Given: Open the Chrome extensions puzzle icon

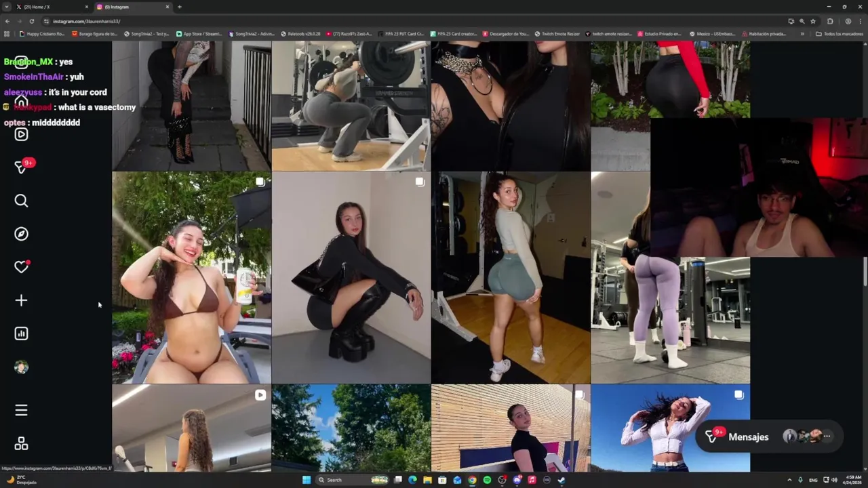Looking at the screenshot, I should click(830, 21).
